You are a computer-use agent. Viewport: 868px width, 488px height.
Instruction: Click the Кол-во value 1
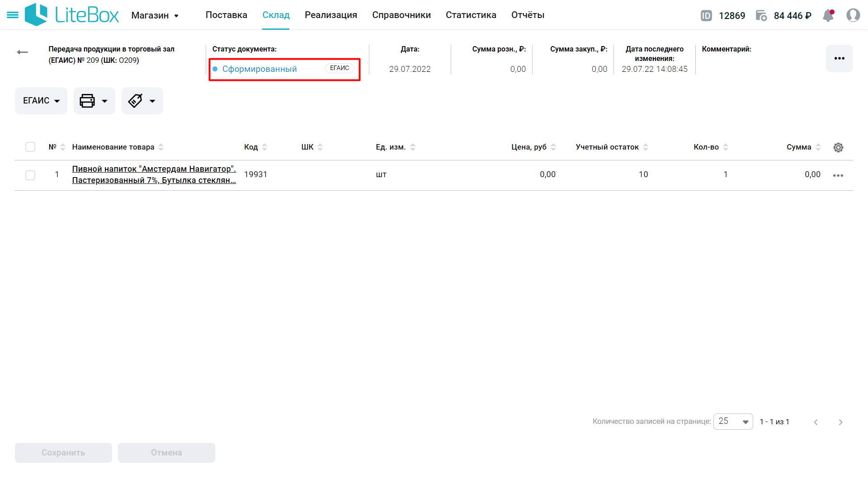(x=726, y=174)
